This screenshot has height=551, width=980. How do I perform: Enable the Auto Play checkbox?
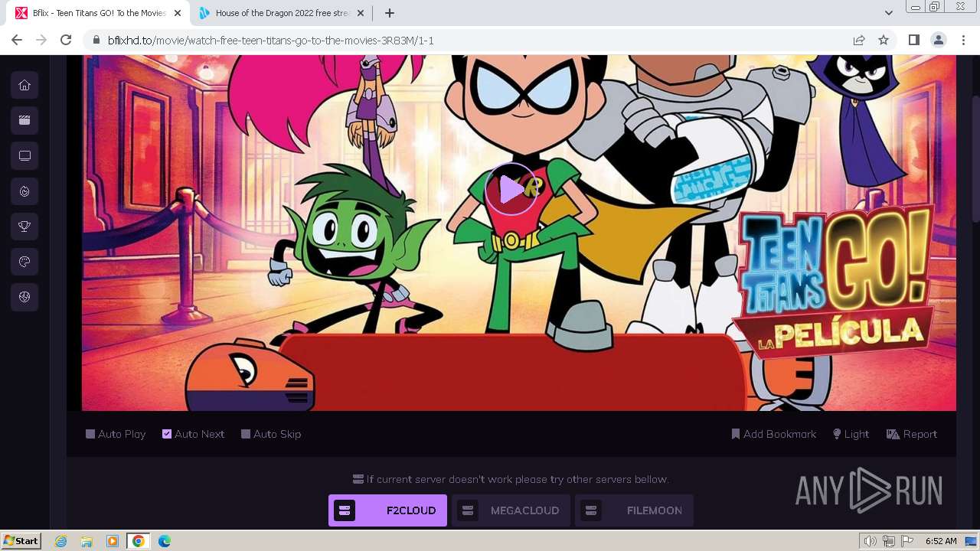[90, 434]
